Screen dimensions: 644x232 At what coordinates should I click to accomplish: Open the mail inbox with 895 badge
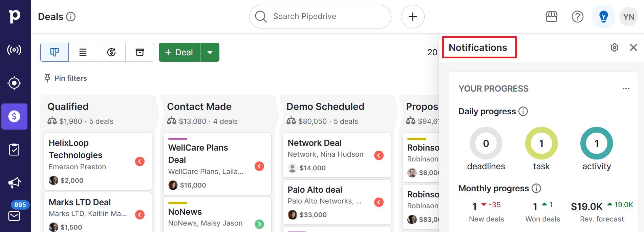tap(14, 216)
